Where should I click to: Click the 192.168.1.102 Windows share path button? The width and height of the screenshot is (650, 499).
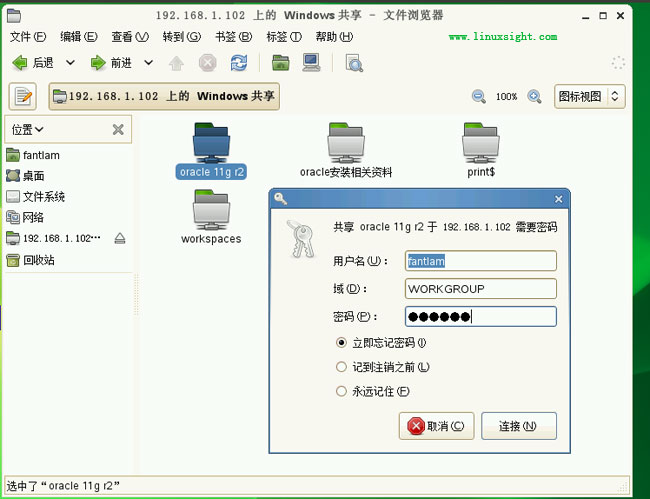pos(164,97)
